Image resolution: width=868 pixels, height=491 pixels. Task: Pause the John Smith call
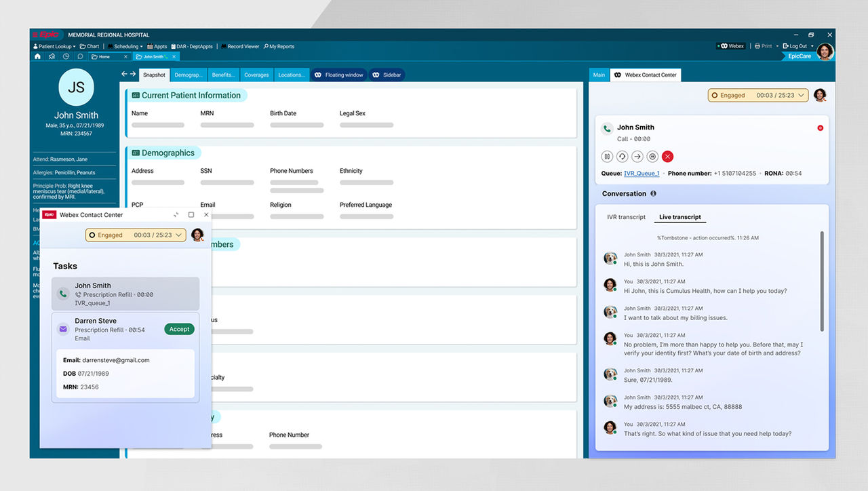pos(608,157)
